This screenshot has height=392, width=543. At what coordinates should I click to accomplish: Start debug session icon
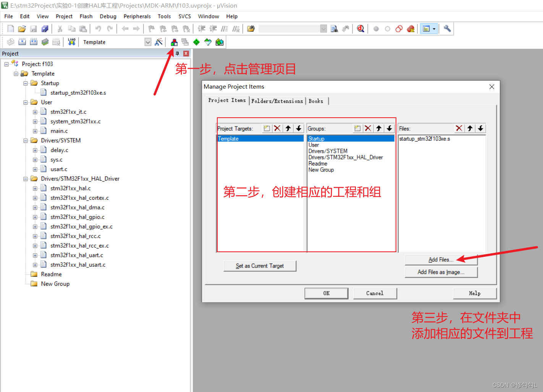pos(360,29)
